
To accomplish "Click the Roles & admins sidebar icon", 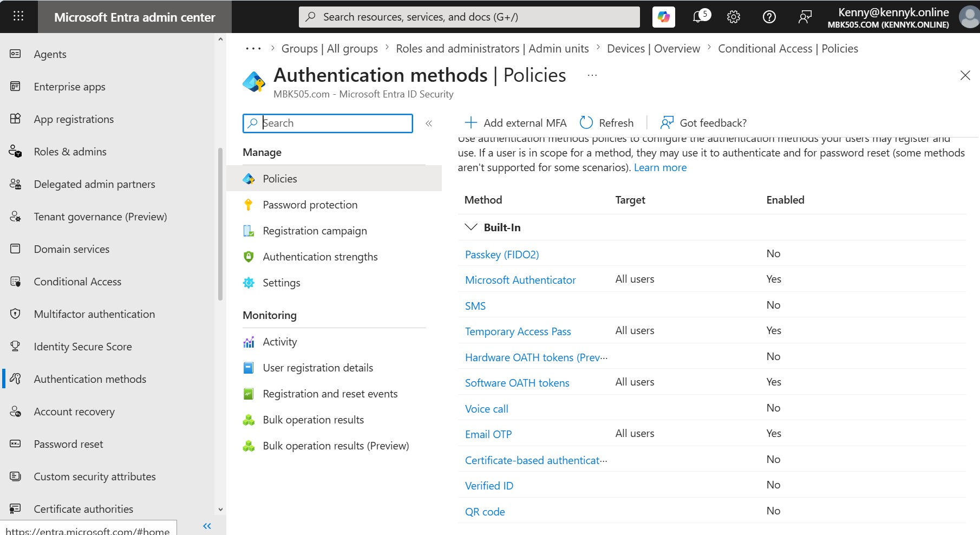I will tap(16, 151).
